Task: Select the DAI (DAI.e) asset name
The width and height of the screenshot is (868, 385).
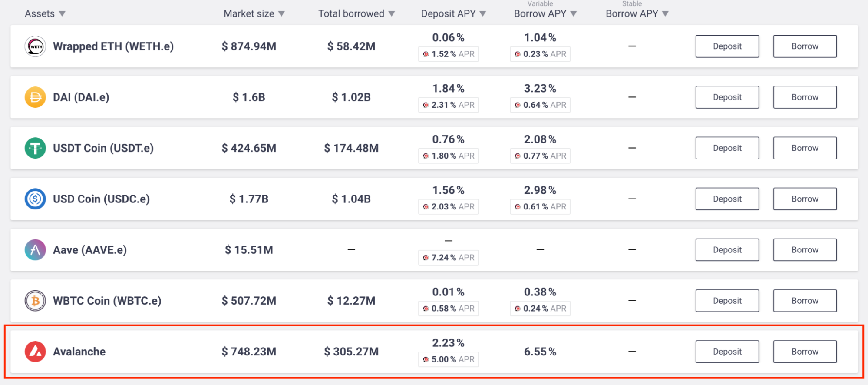Action: (x=81, y=97)
